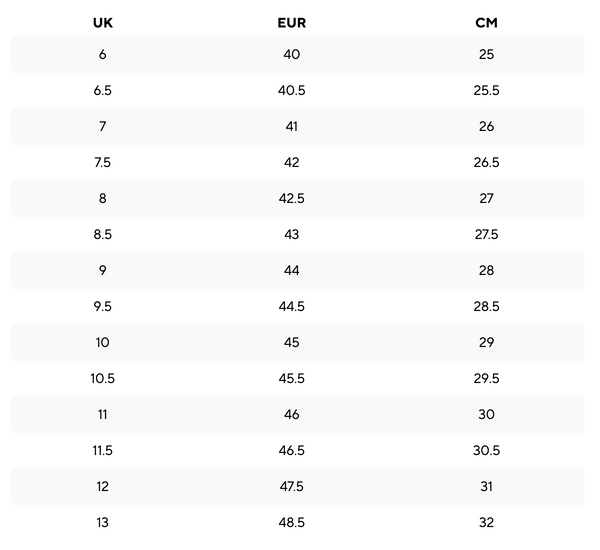This screenshot has width=600, height=550.
Task: Select UK size 10 cell
Action: tap(103, 342)
